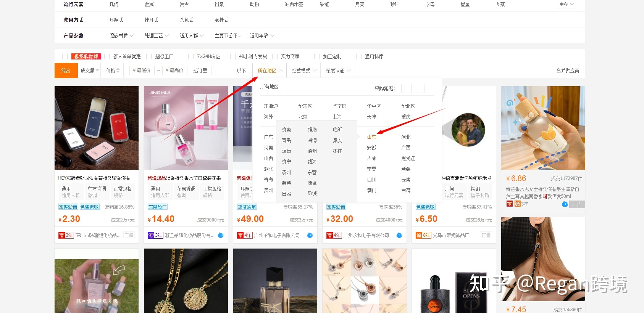Screen dimensions: 644x313
Task: Adjust the 采购距离 slider bar
Action: pos(411,88)
